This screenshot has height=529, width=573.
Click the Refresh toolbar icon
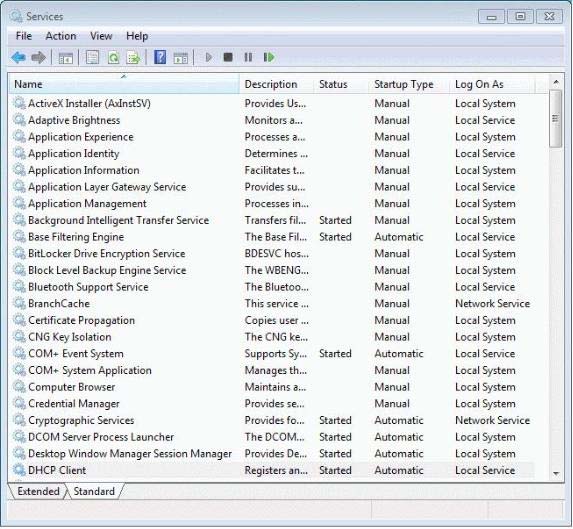coord(114,57)
